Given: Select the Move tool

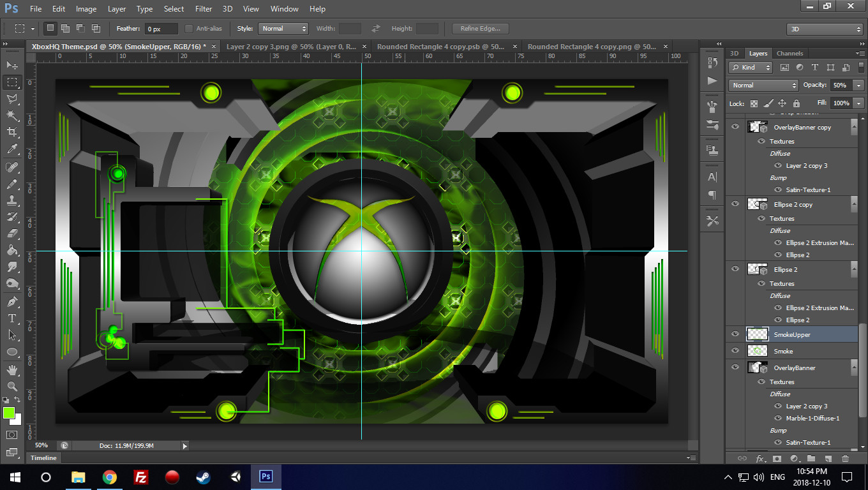Looking at the screenshot, I should click(12, 66).
